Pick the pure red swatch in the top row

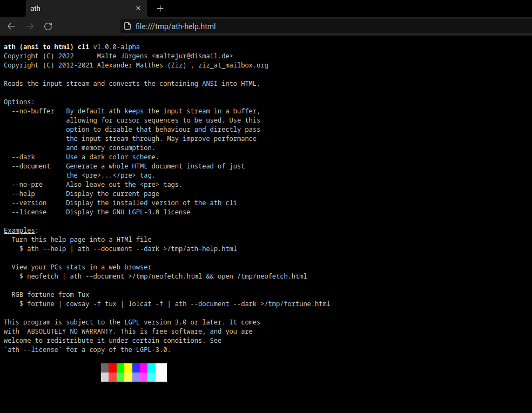point(113,368)
